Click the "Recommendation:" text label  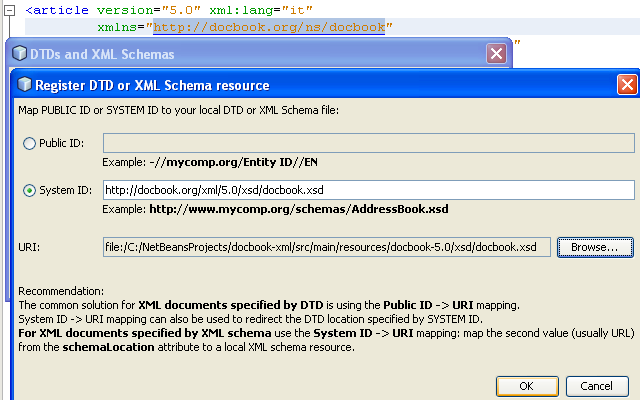[61, 291]
